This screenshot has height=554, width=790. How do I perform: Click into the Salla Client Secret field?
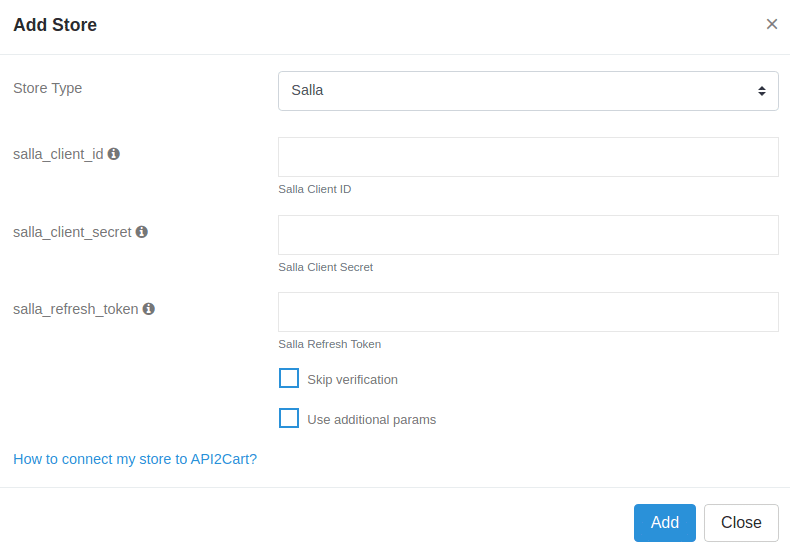[x=528, y=235]
